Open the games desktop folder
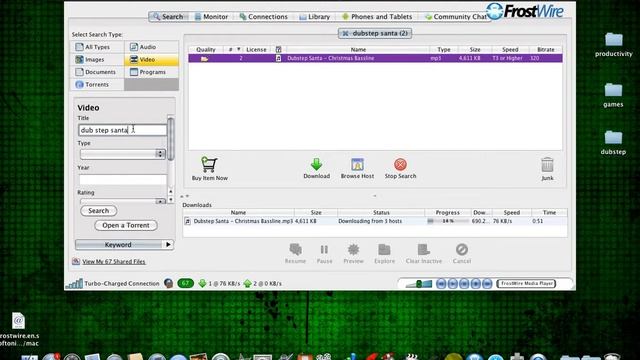Screen dimensions: 640x360 613,90
